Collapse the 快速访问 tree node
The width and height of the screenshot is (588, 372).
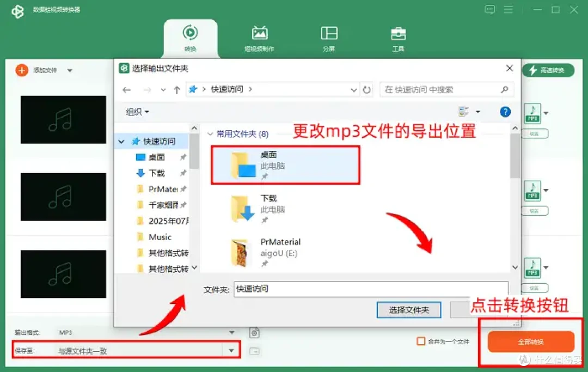pos(121,142)
